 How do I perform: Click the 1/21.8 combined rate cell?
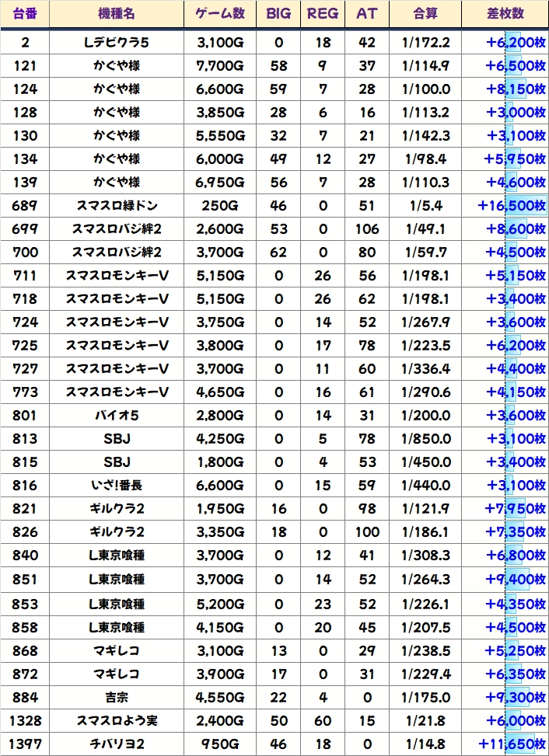coord(425,720)
